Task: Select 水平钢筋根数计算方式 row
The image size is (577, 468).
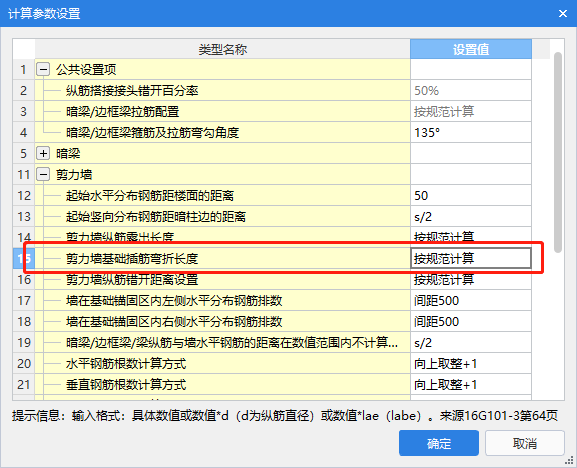Action: [x=223, y=364]
